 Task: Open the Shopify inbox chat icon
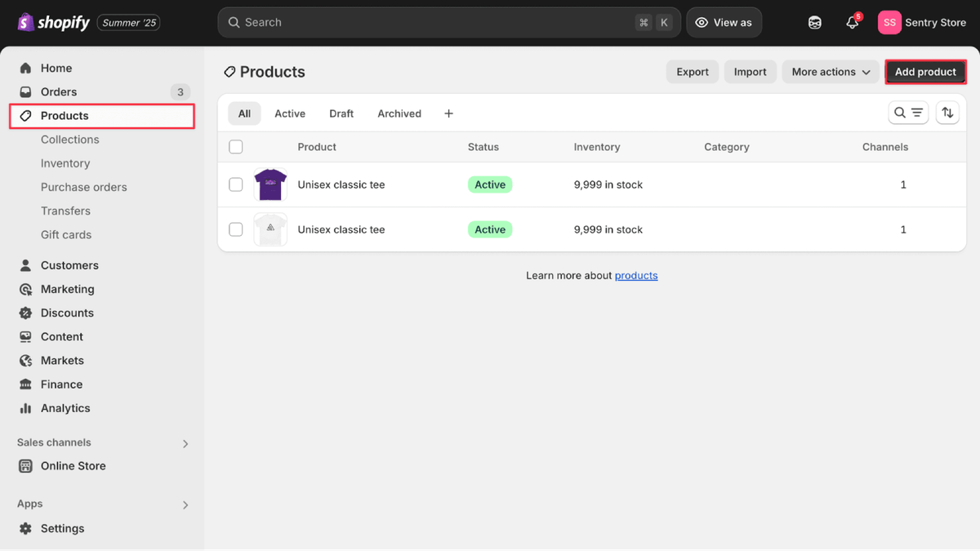[x=814, y=22]
